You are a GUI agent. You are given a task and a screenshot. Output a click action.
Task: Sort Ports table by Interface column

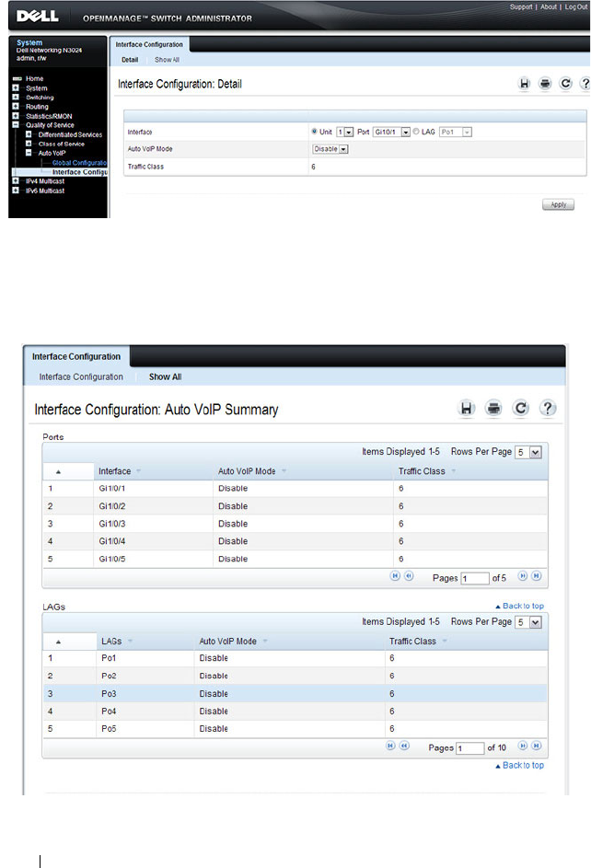point(120,471)
